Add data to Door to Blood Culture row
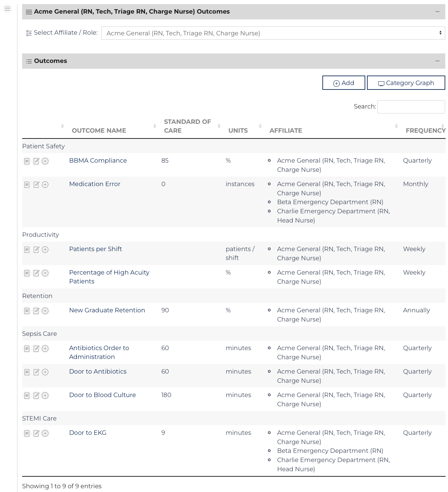 pyautogui.click(x=45, y=395)
